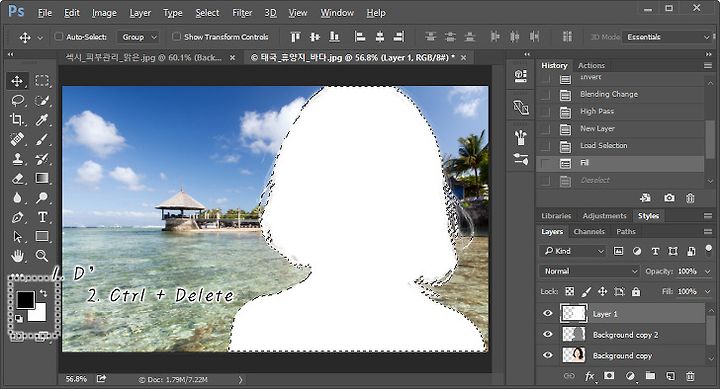Select the Pen tool
This screenshot has width=720, height=389.
click(x=17, y=217)
